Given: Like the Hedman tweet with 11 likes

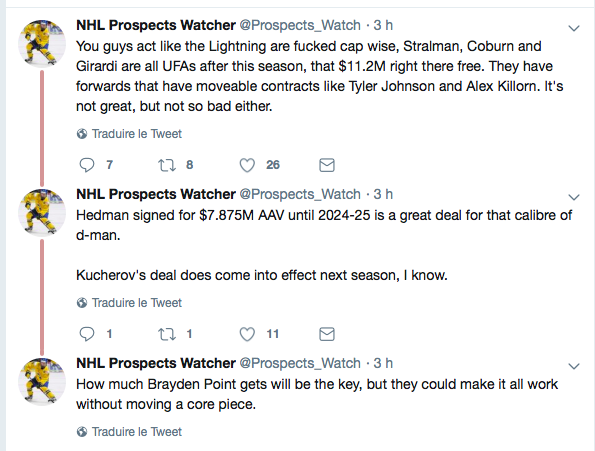Looking at the screenshot, I should click(247, 334).
